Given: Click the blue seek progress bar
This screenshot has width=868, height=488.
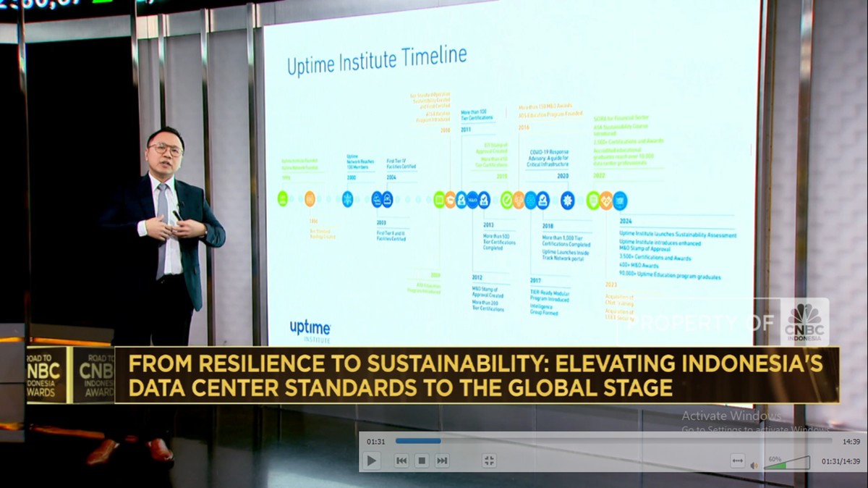Looking at the screenshot, I should pos(418,441).
